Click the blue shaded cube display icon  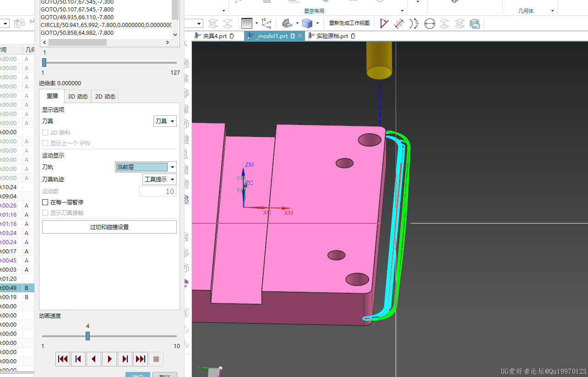tap(307, 23)
